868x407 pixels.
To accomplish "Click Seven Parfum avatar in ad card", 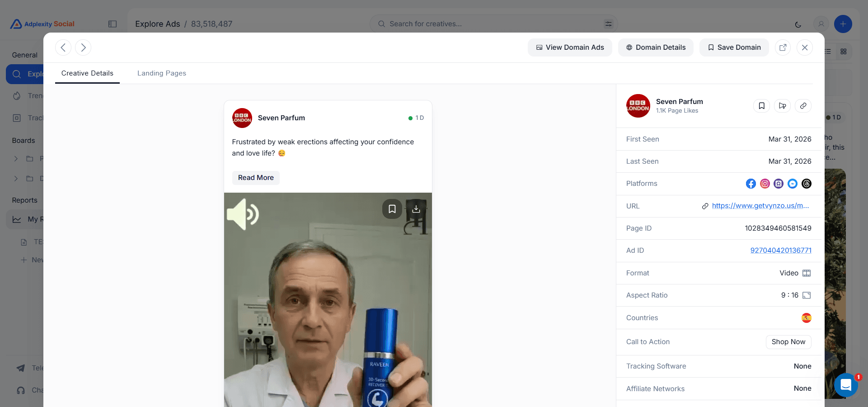I will tap(242, 118).
